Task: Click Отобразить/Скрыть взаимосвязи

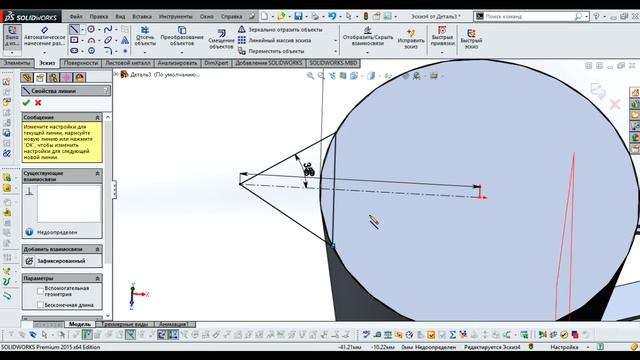Action: click(368, 36)
